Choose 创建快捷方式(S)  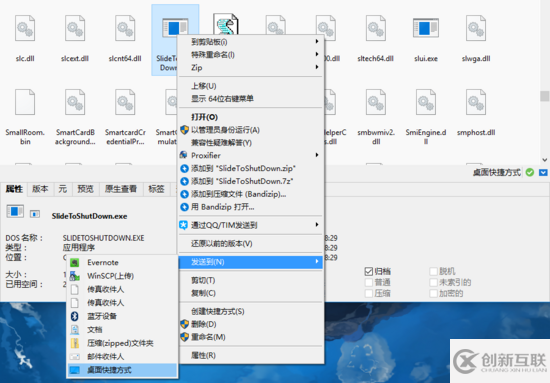(251, 311)
